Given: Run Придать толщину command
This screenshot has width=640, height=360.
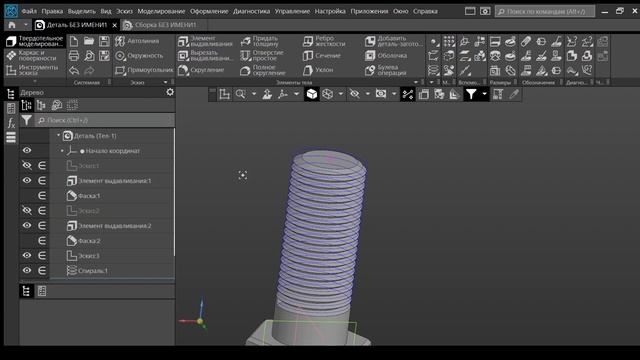Looking at the screenshot, I should (x=260, y=41).
